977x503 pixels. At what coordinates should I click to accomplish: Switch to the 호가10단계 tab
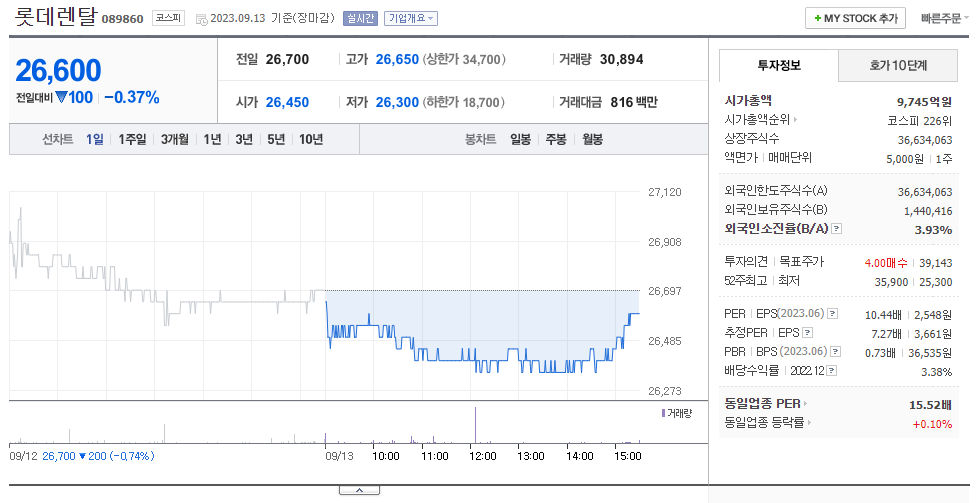click(x=898, y=65)
